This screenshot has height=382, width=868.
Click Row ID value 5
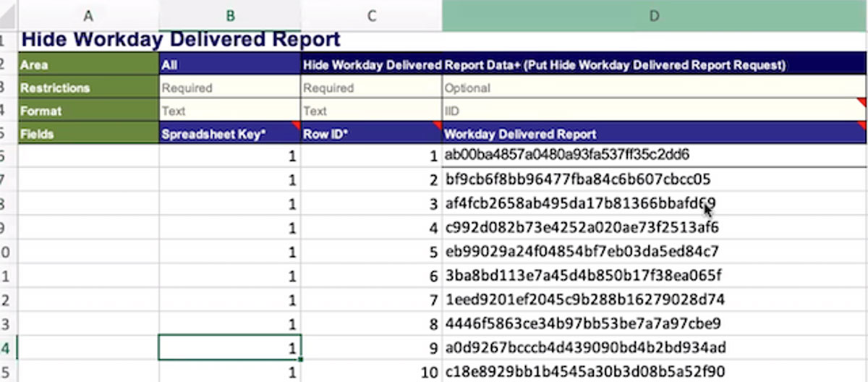(x=371, y=252)
